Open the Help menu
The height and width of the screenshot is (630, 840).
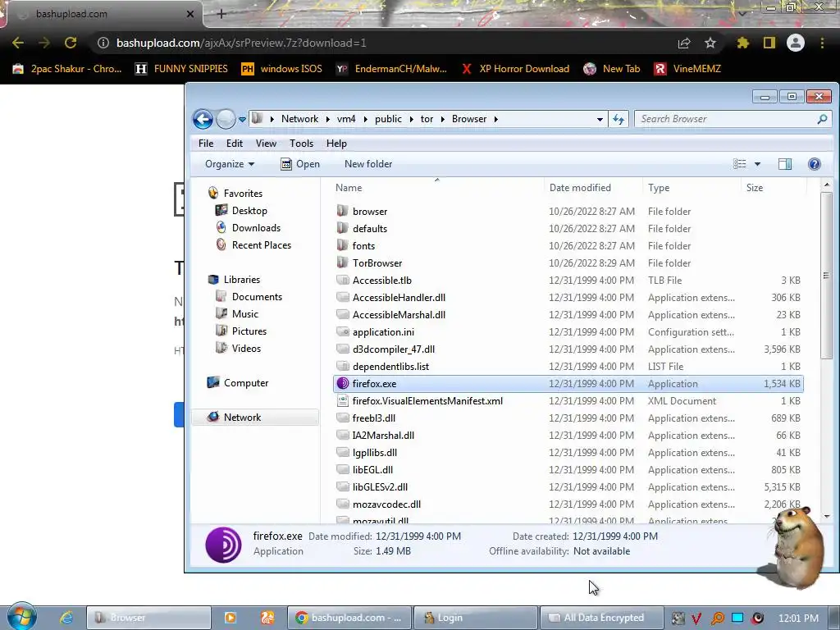pos(336,143)
